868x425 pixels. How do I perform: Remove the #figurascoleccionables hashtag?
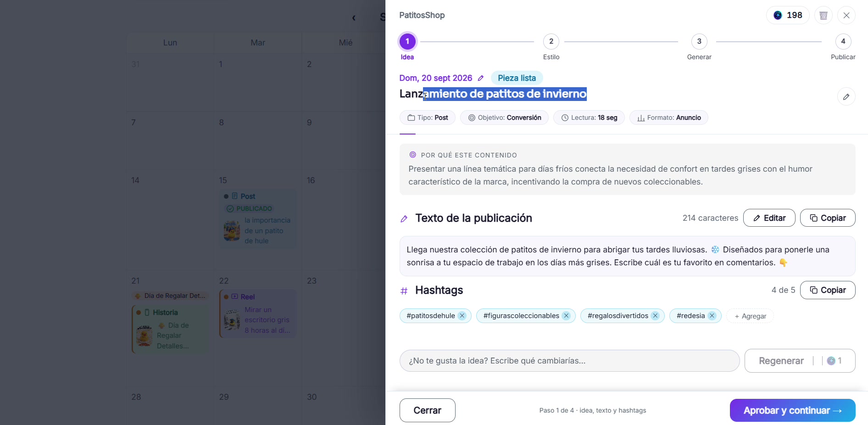(566, 316)
